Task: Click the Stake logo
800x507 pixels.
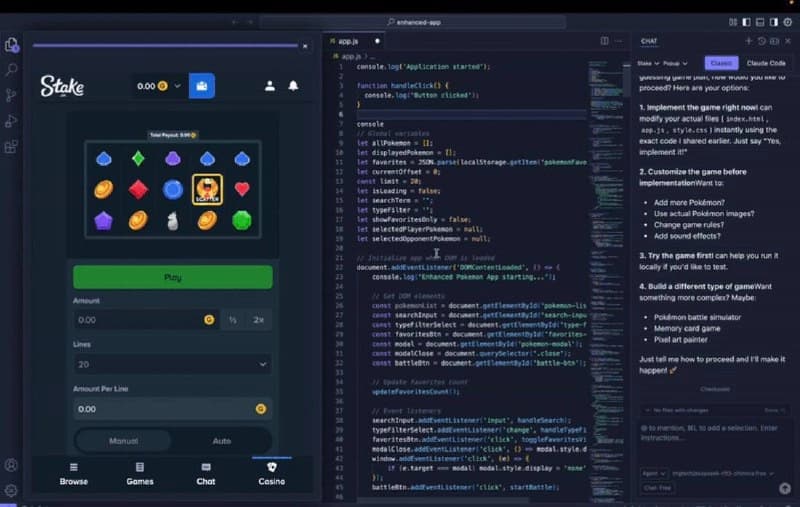Action: [62, 86]
